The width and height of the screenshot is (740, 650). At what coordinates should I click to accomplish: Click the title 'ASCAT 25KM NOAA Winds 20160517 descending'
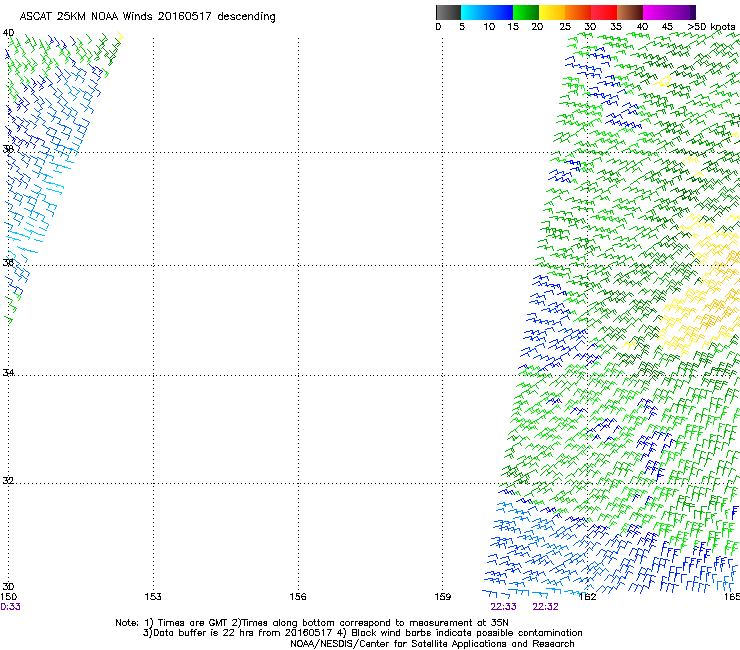(148, 16)
